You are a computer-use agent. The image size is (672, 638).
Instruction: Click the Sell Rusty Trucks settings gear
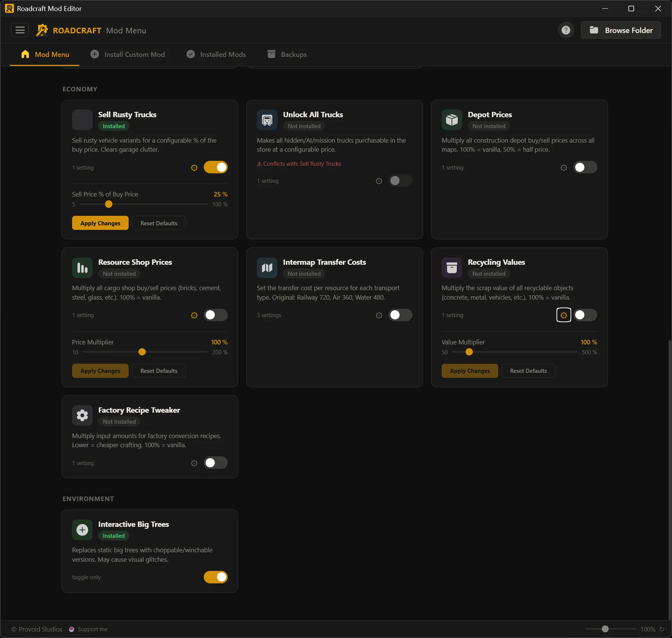click(194, 168)
